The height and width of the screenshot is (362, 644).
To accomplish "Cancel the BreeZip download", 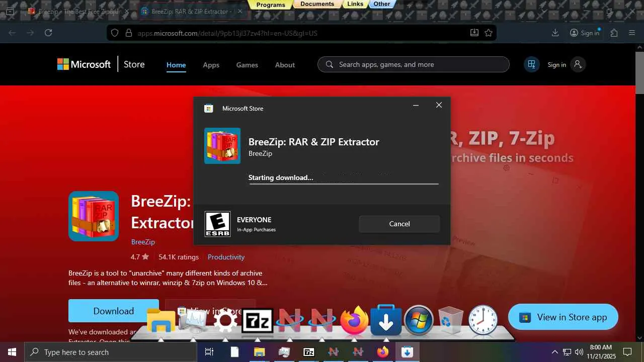I will [399, 224].
